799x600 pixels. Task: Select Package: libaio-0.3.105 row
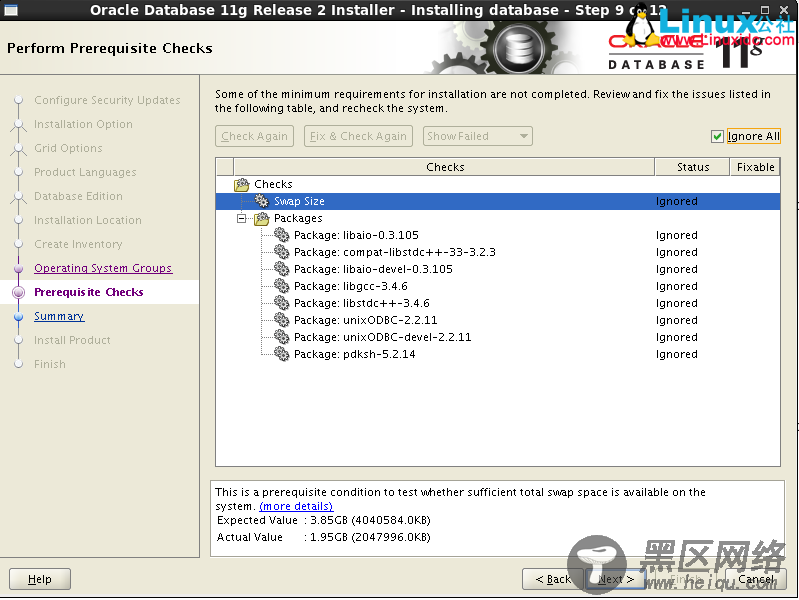498,235
